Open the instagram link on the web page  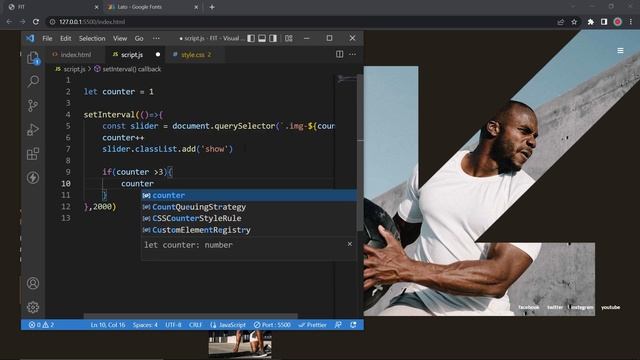pyautogui.click(x=582, y=307)
